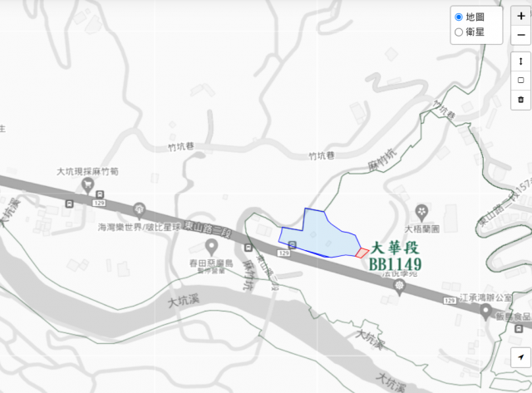The image size is (532, 393).
Task: Click the trash delete drawing icon
Action: 521,100
